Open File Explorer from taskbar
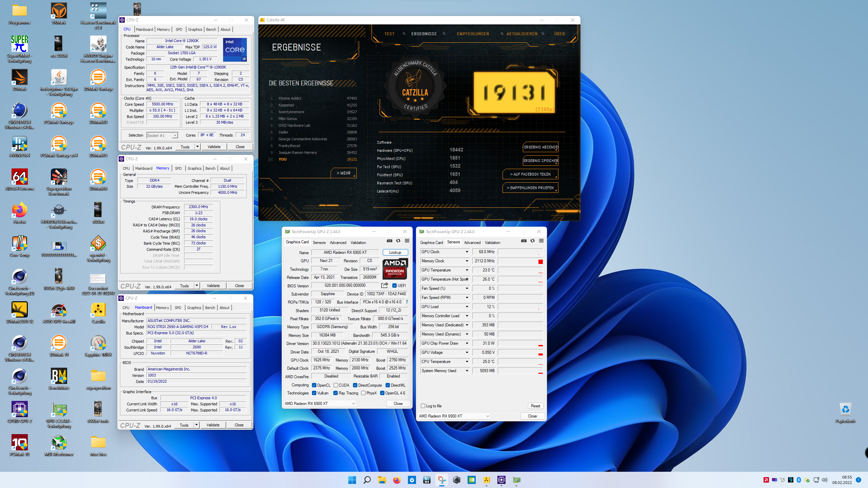 [x=382, y=480]
